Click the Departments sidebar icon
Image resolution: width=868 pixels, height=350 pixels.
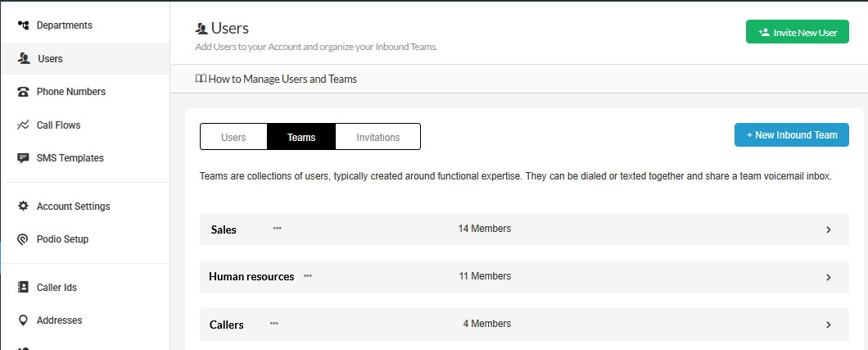coord(23,25)
